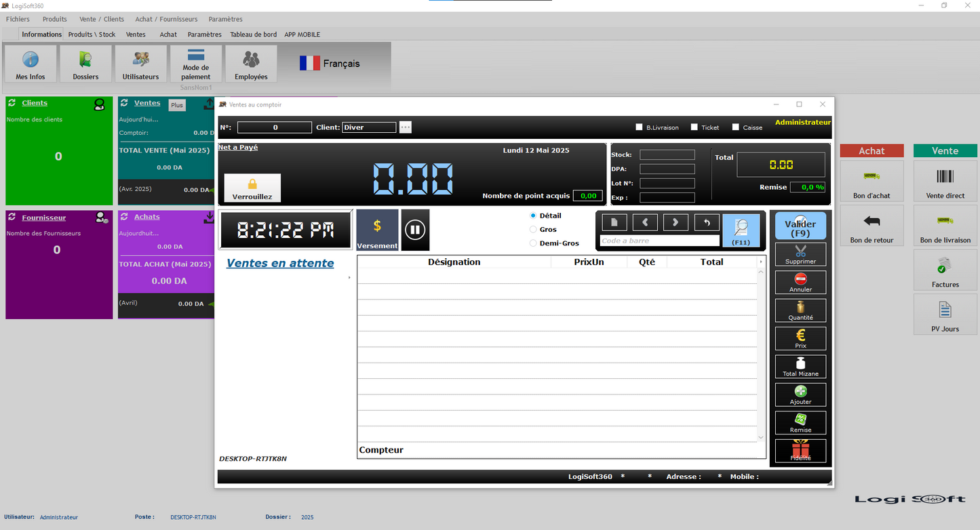The image size is (980, 530).
Task: Select the Gros radio button
Action: tap(533, 230)
